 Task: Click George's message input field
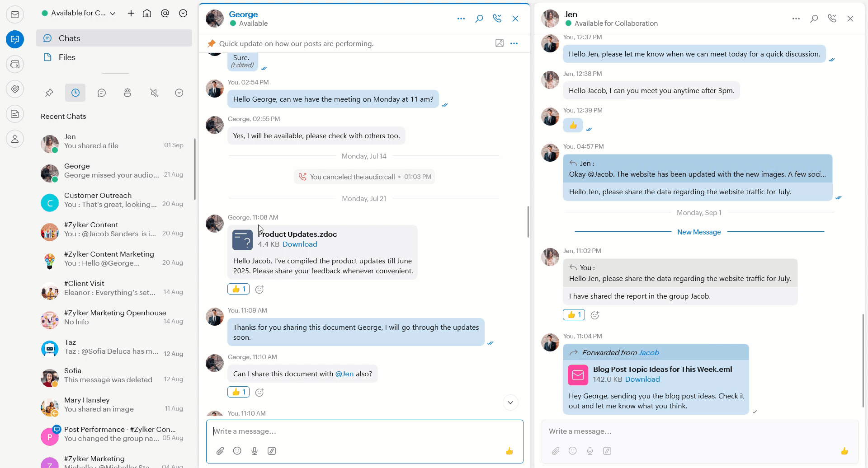point(364,431)
